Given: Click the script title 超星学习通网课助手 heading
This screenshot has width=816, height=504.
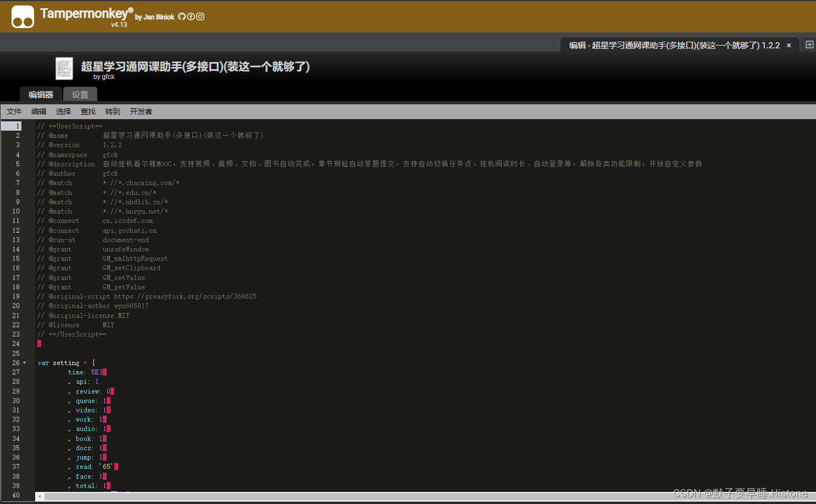Looking at the screenshot, I should 196,66.
